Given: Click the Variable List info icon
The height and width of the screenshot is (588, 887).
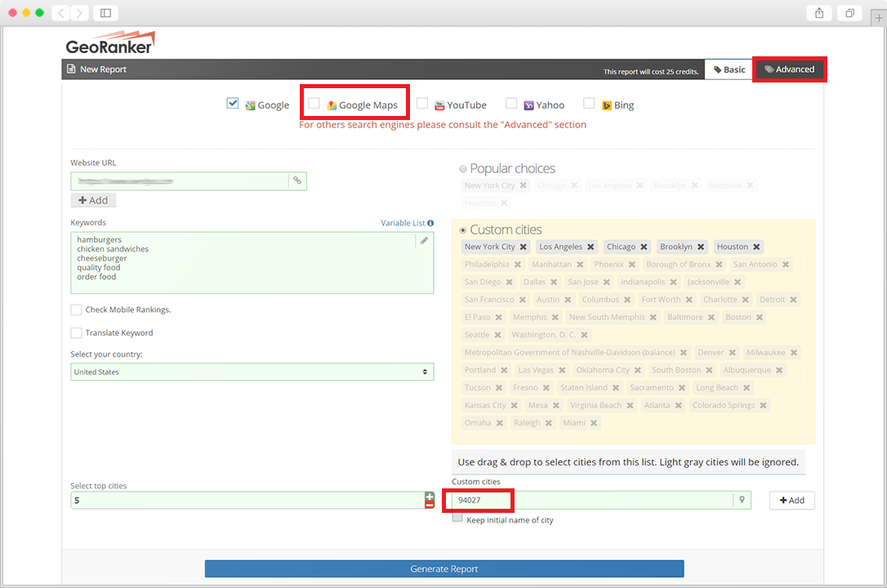Looking at the screenshot, I should tap(430, 223).
